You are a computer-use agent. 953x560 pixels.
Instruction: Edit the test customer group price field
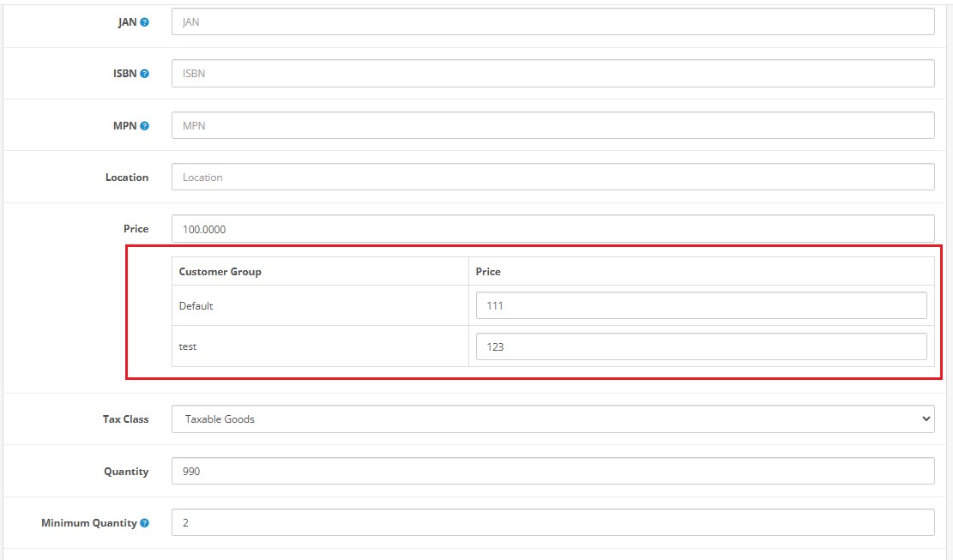click(x=701, y=346)
